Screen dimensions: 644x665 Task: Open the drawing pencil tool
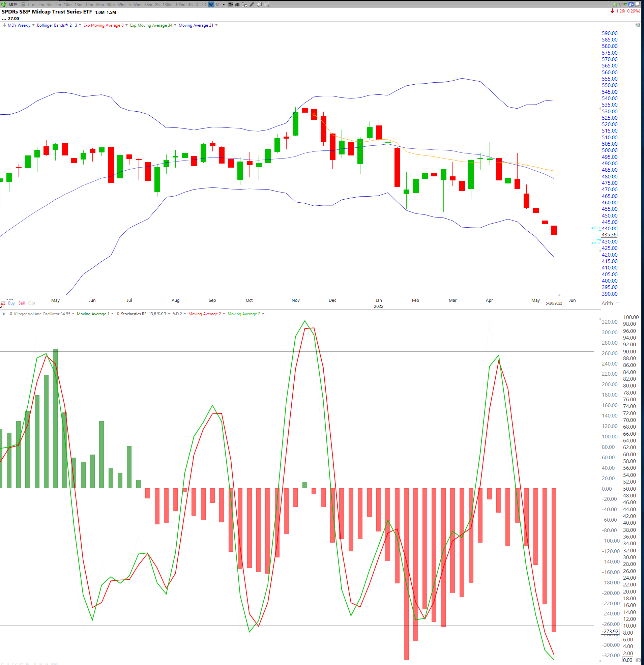[x=252, y=4]
